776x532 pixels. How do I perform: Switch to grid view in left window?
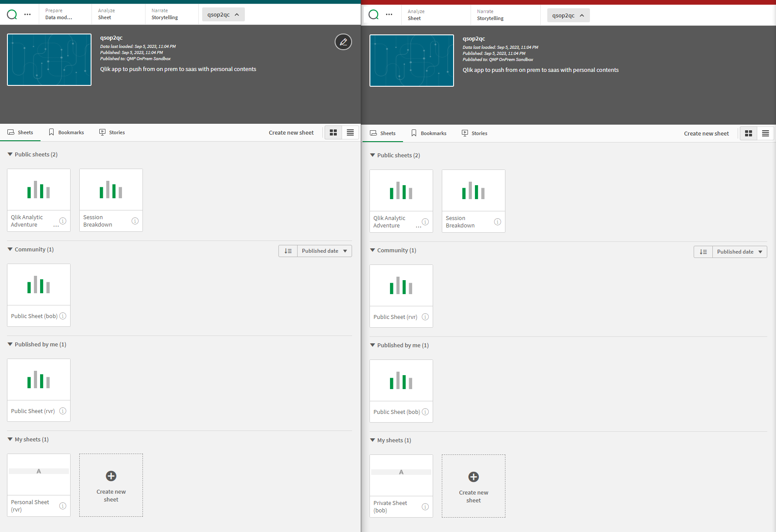pyautogui.click(x=333, y=132)
